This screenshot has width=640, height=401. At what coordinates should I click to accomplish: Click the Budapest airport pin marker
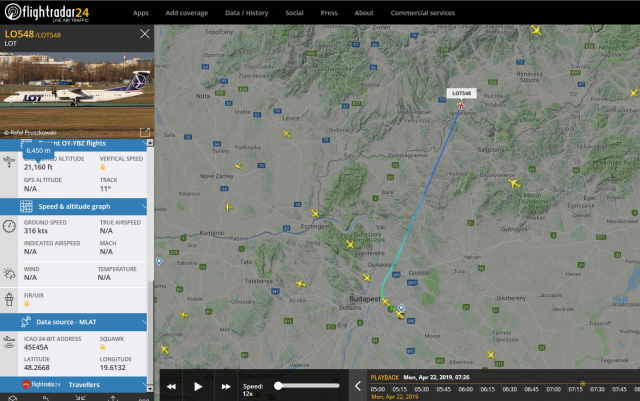(402, 308)
